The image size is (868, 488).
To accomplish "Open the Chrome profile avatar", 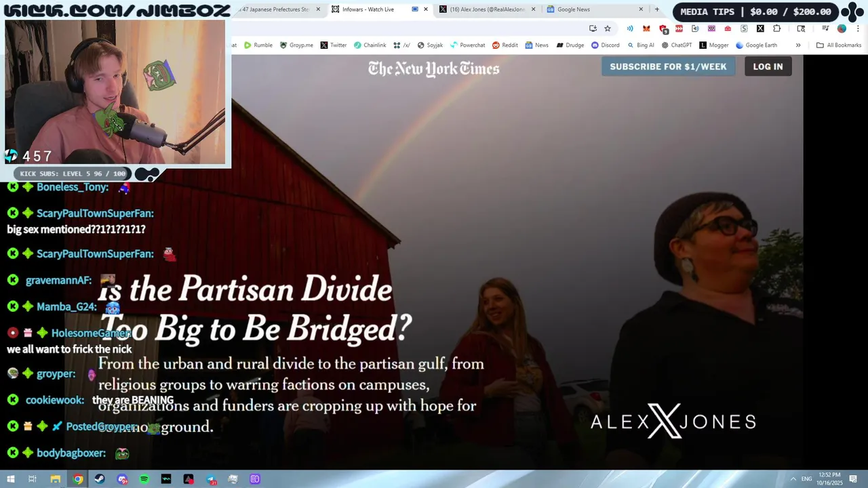I will pyautogui.click(x=842, y=28).
